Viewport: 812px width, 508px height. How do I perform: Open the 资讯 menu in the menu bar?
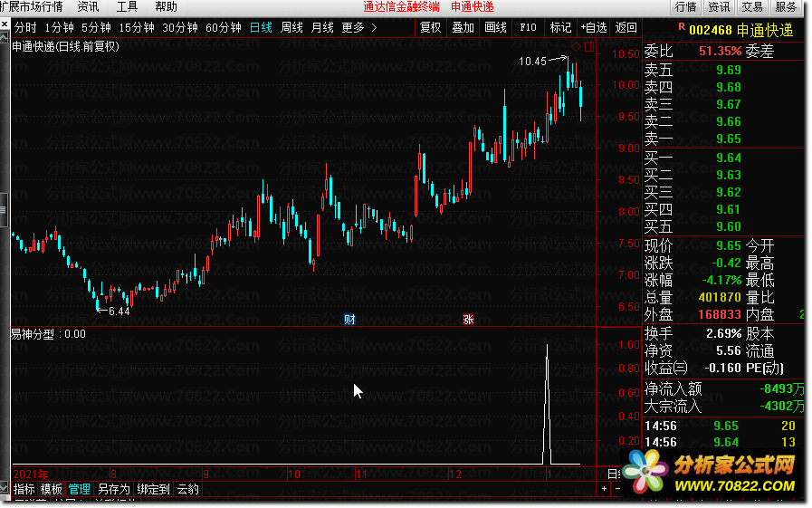(x=88, y=6)
